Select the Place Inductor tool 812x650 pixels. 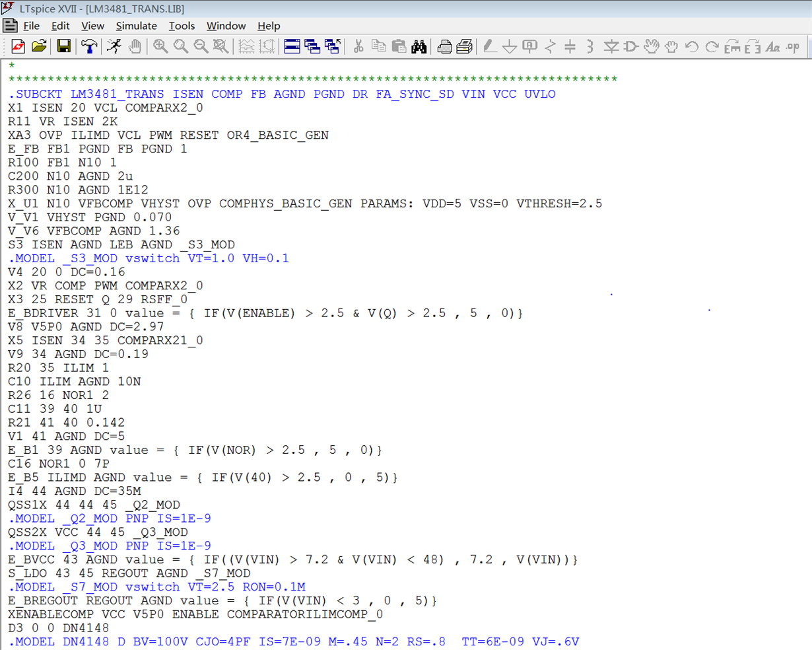click(x=590, y=46)
